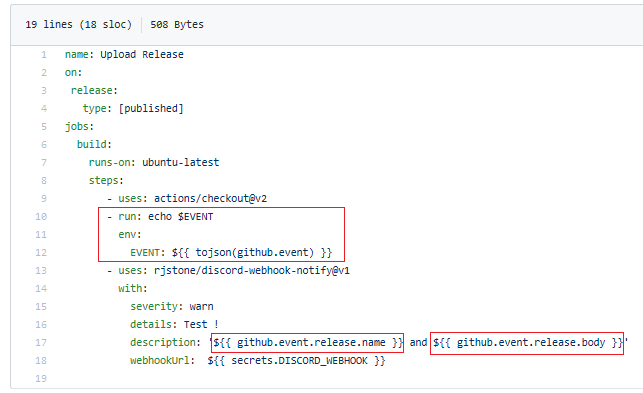Click the 'steps:' code line
The height and width of the screenshot is (393, 643).
pyautogui.click(x=106, y=181)
